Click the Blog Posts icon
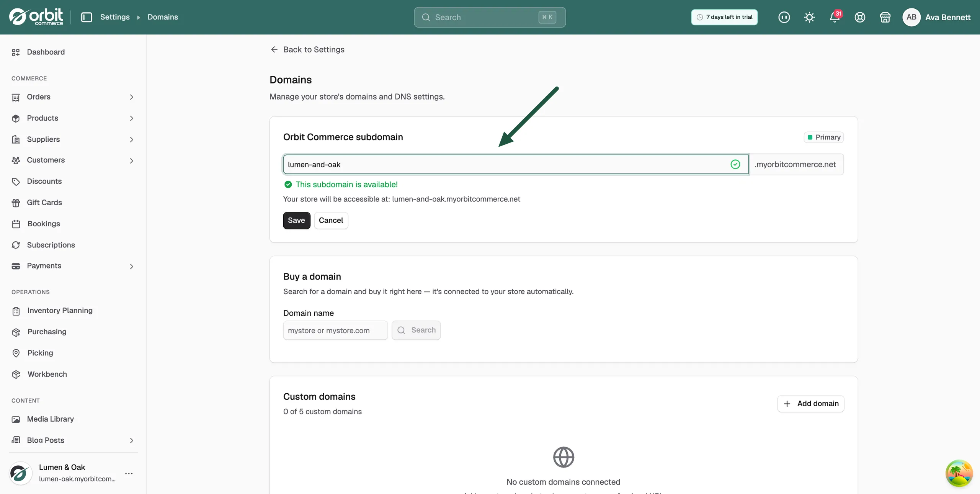Screen dimensions: 980x494 tap(16, 440)
